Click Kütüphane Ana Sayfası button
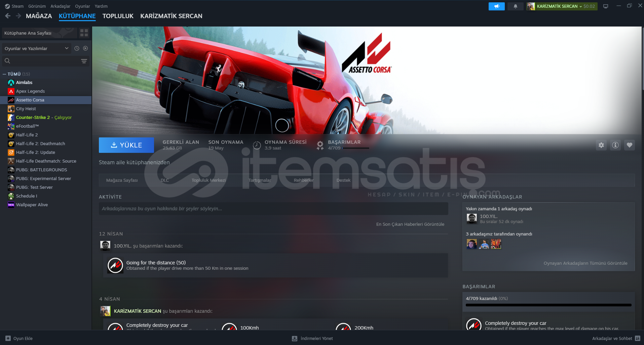 pyautogui.click(x=39, y=33)
